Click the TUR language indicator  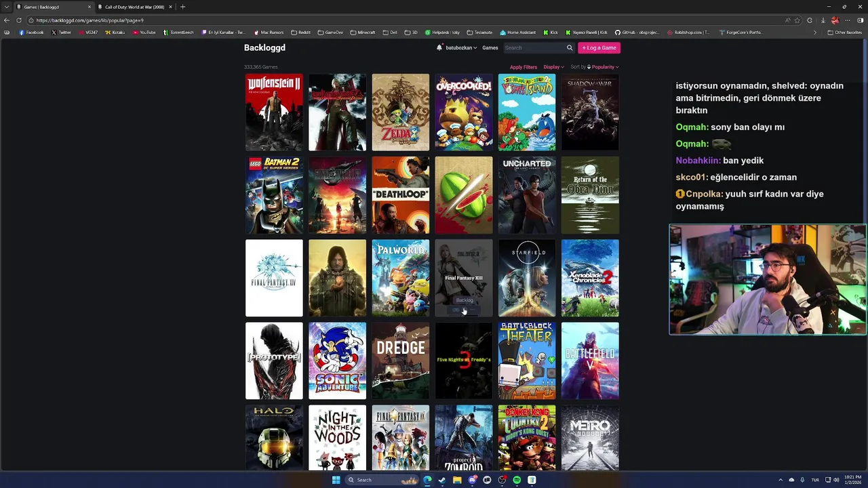pyautogui.click(x=815, y=480)
